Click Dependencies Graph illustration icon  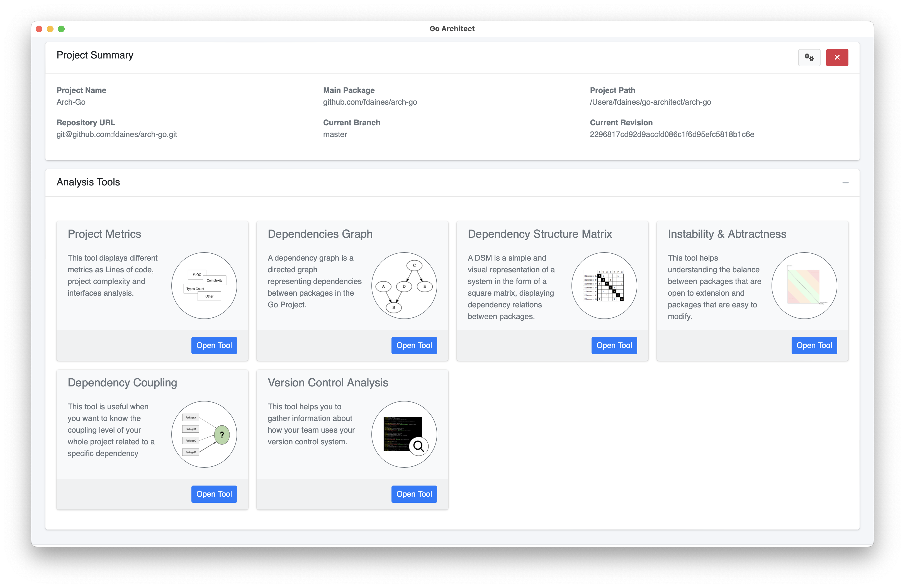pyautogui.click(x=404, y=285)
